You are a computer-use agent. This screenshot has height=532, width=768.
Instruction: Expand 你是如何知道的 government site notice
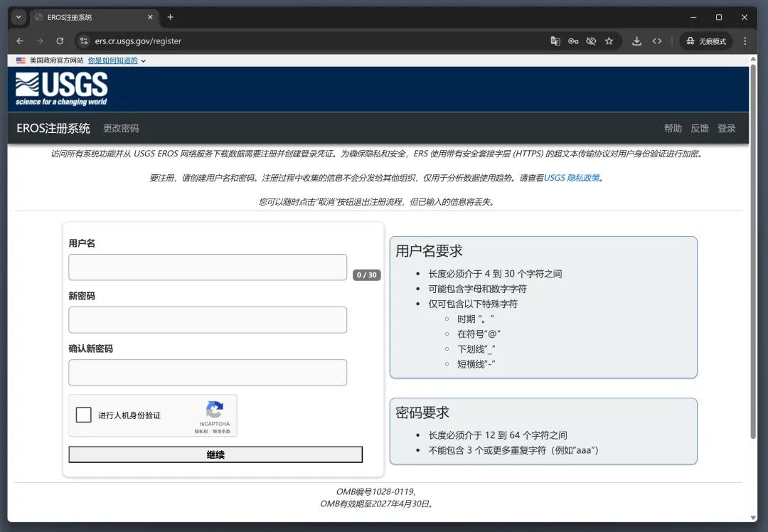(117, 60)
